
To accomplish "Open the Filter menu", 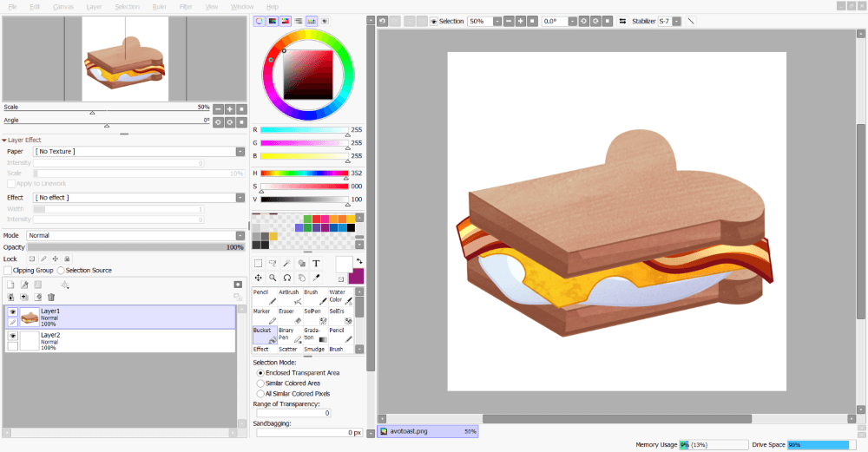I will click(186, 6).
